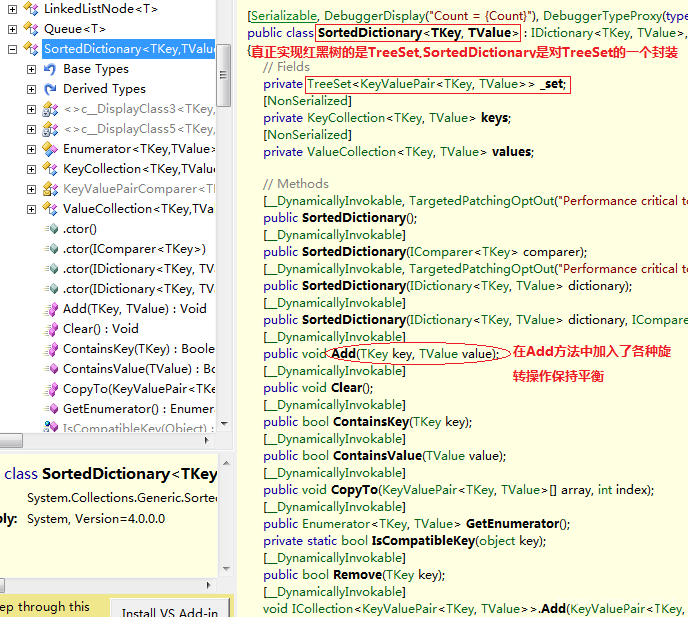The image size is (688, 617).
Task: Expand the ValueCollection<TKey,TValue> node
Action: coord(31,209)
